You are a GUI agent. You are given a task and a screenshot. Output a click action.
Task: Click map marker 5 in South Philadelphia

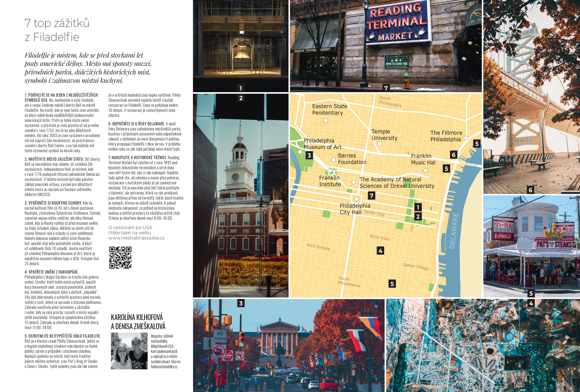tap(392, 284)
